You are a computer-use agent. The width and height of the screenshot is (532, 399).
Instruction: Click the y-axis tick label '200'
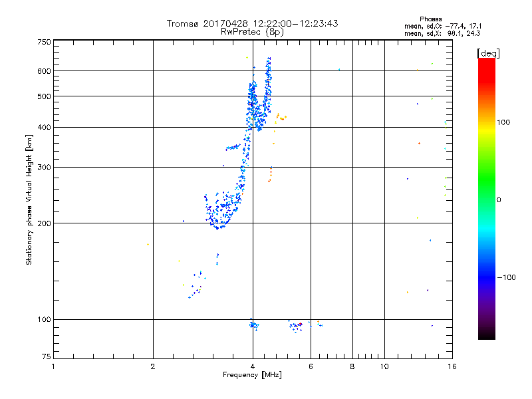[x=44, y=223]
